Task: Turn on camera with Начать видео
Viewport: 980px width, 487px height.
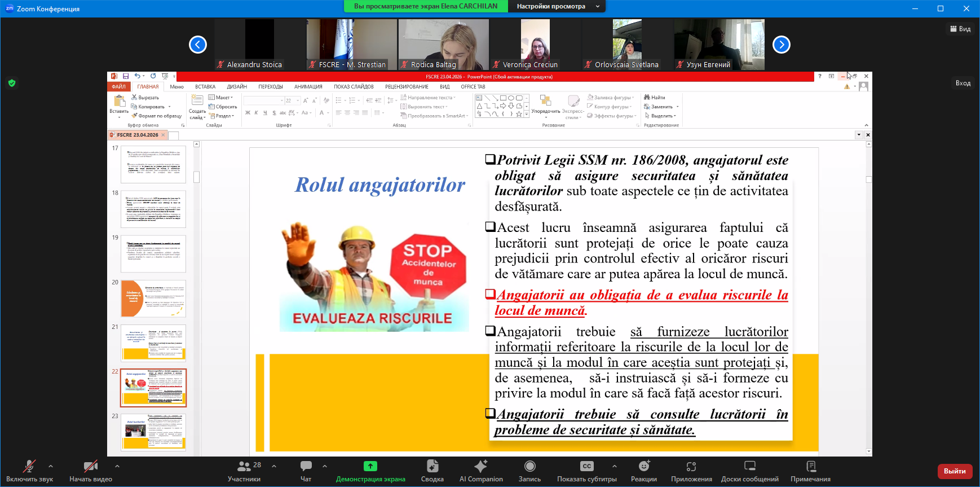Action: pos(90,471)
